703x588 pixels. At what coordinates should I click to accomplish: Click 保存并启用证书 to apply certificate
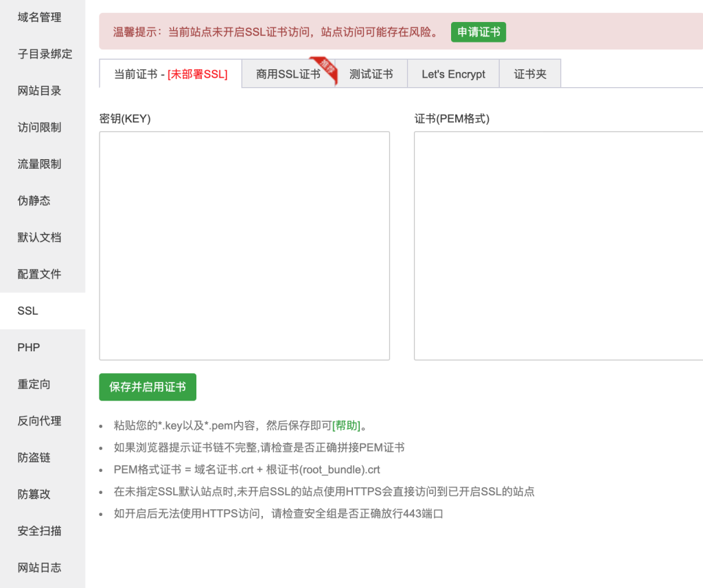click(147, 387)
